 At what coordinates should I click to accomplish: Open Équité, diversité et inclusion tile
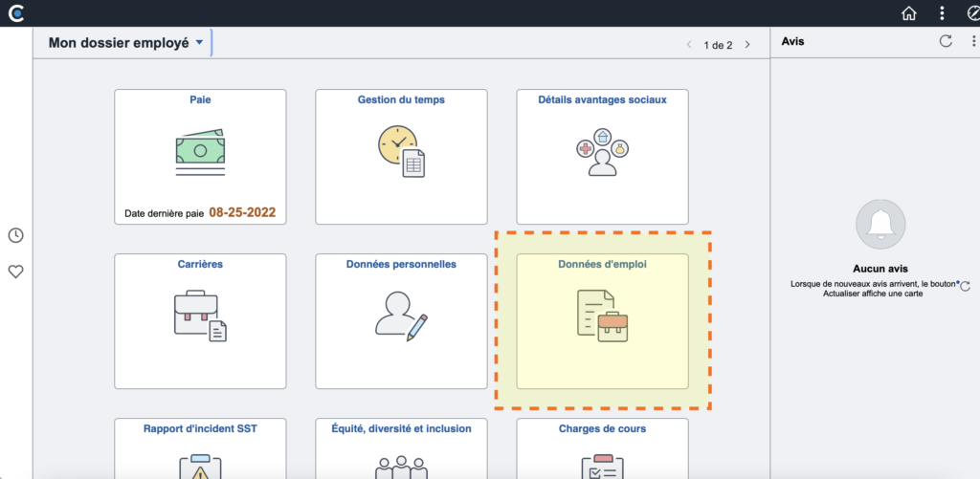click(x=401, y=448)
